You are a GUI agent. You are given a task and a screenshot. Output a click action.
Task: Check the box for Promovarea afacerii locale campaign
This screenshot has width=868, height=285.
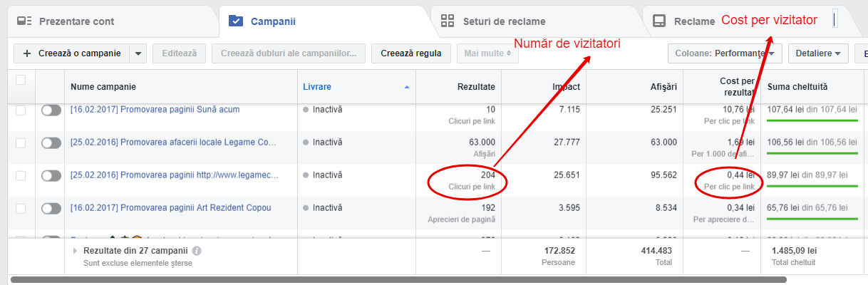point(21,142)
